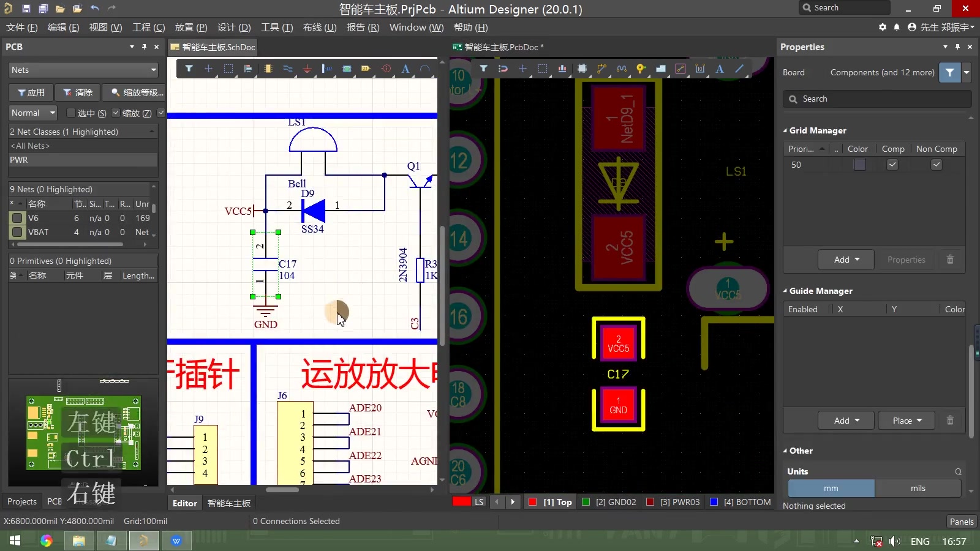Viewport: 980px width, 551px height.
Task: Place a via on the PCB
Action: tap(641, 69)
